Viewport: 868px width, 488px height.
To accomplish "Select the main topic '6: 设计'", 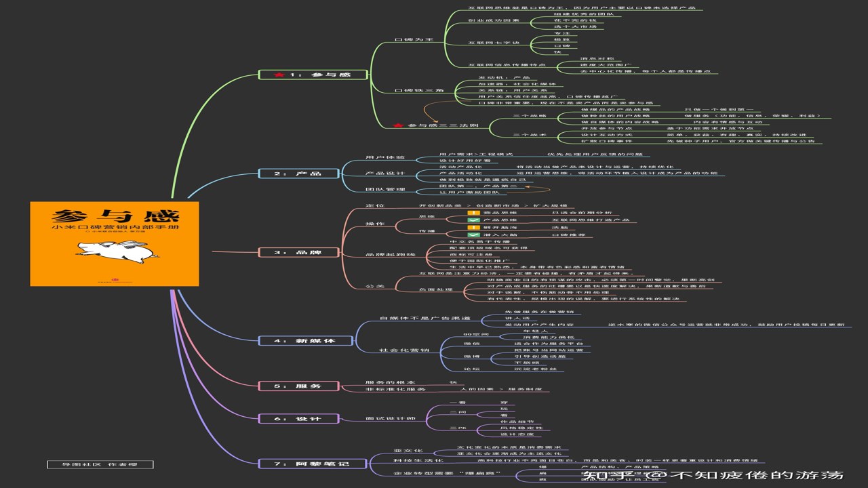I will click(297, 419).
